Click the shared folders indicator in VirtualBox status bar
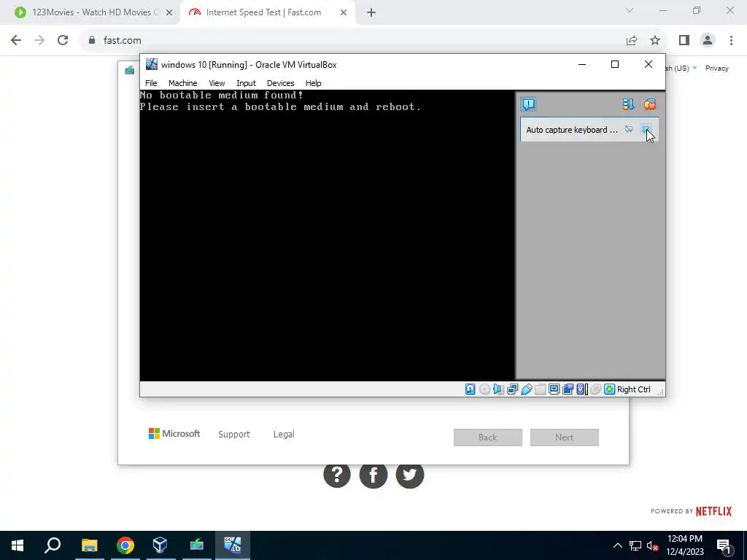The image size is (747, 560). 541,389
